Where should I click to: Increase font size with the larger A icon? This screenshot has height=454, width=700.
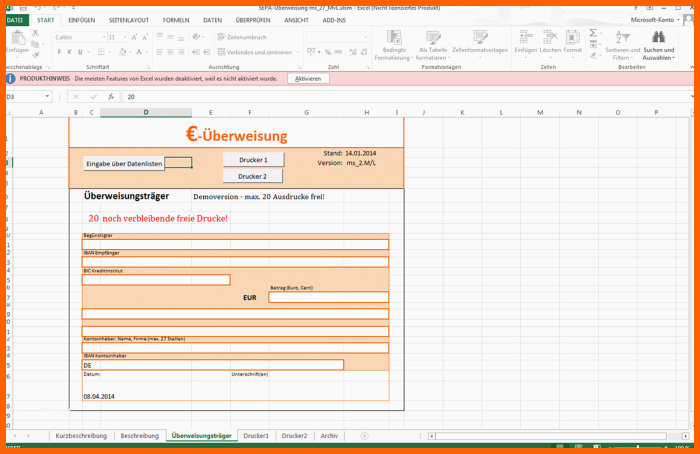[x=134, y=37]
